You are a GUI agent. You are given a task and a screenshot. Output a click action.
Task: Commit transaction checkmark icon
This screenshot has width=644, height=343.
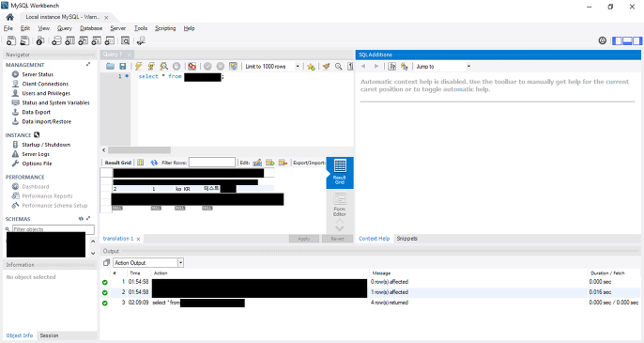(207, 66)
